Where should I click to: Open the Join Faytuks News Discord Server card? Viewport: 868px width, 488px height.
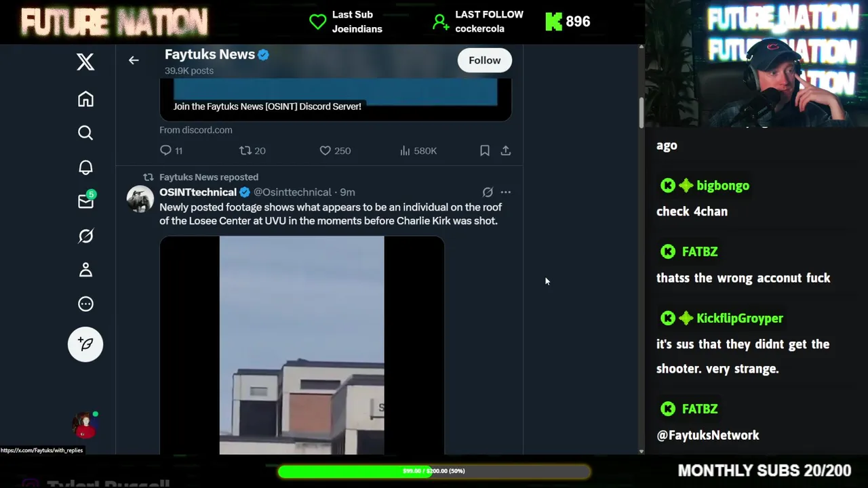click(x=335, y=100)
